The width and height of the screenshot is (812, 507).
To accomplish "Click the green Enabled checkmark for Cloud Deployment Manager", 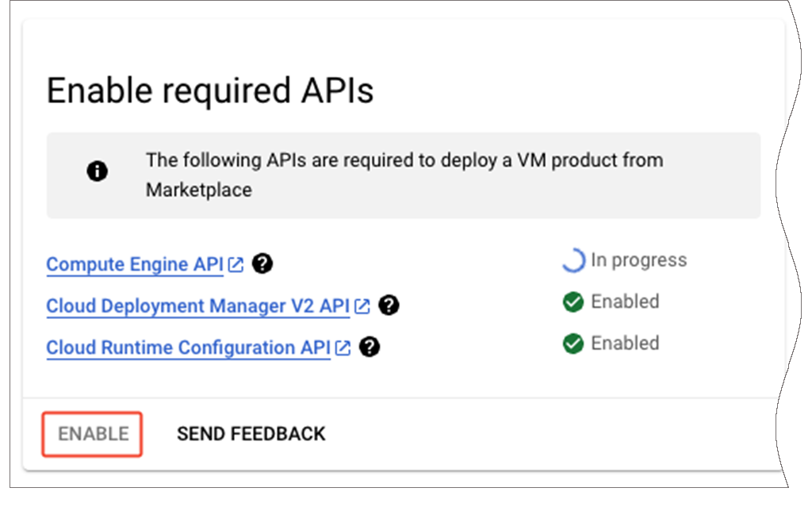I will pyautogui.click(x=573, y=302).
